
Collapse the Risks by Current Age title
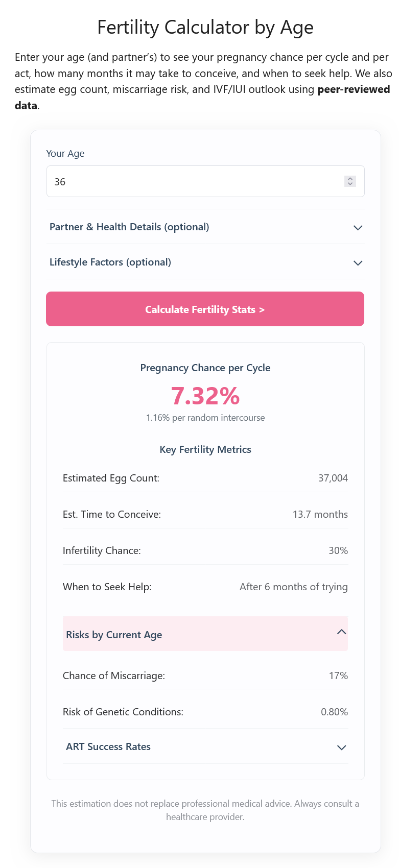[114, 635]
